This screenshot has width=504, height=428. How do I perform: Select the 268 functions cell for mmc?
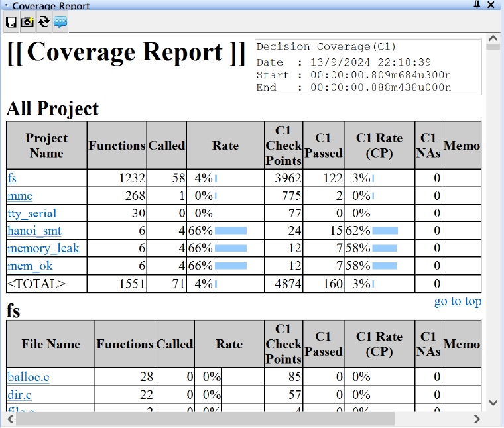(x=117, y=195)
